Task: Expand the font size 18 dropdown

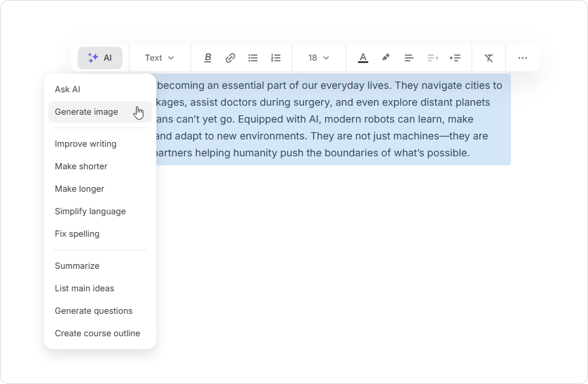Action: [318, 58]
